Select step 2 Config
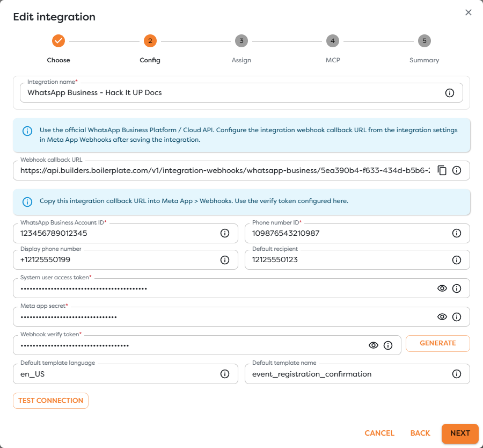483x448 pixels. (150, 41)
